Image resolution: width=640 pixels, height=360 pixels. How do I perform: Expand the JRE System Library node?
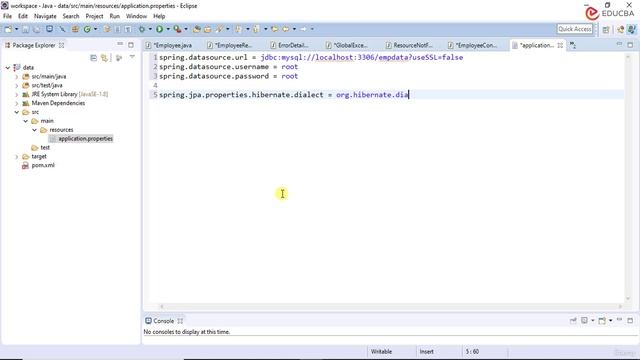point(17,94)
